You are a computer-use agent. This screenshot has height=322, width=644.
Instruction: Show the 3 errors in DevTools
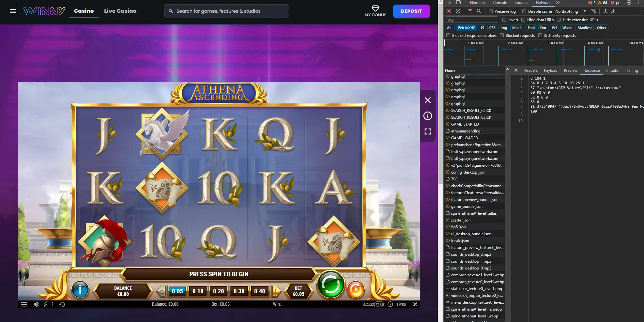592,3
